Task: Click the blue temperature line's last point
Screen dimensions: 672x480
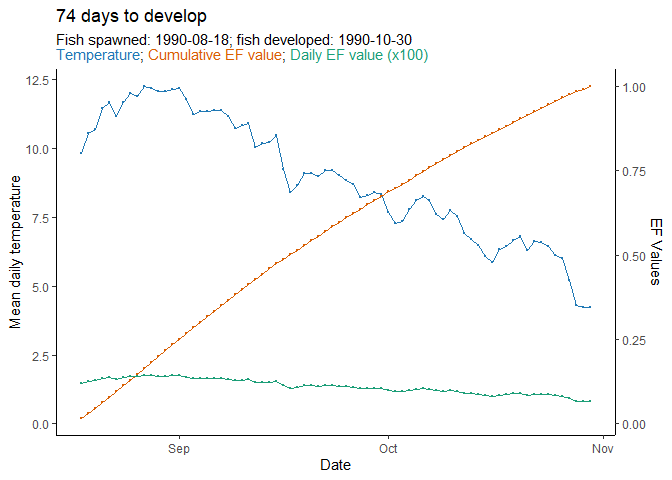Action: tap(591, 307)
